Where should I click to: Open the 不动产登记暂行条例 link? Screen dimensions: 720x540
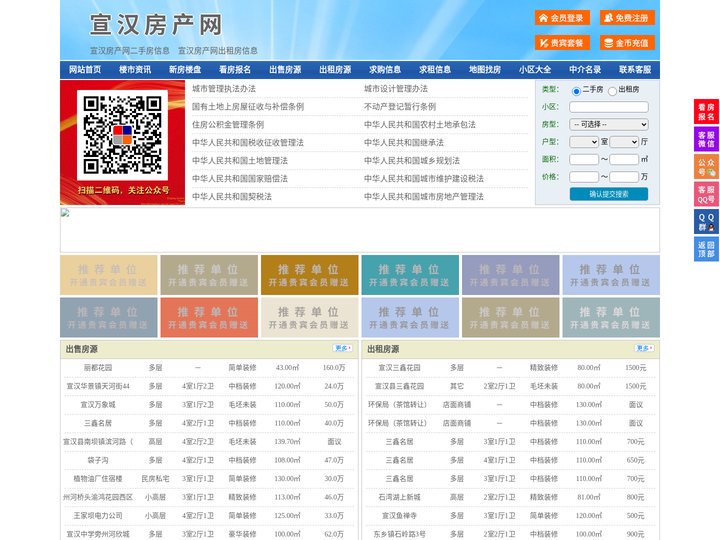pyautogui.click(x=400, y=107)
